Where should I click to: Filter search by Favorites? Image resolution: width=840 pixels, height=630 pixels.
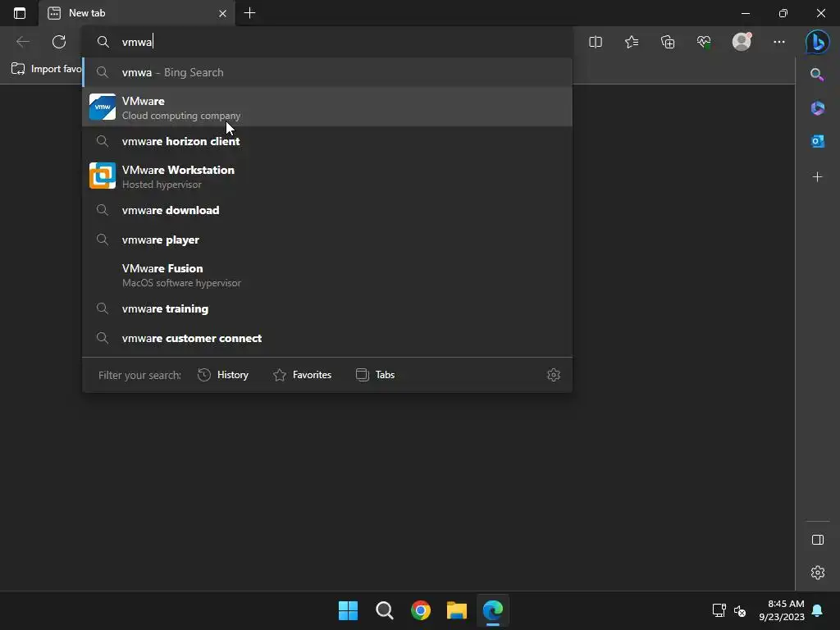(302, 375)
